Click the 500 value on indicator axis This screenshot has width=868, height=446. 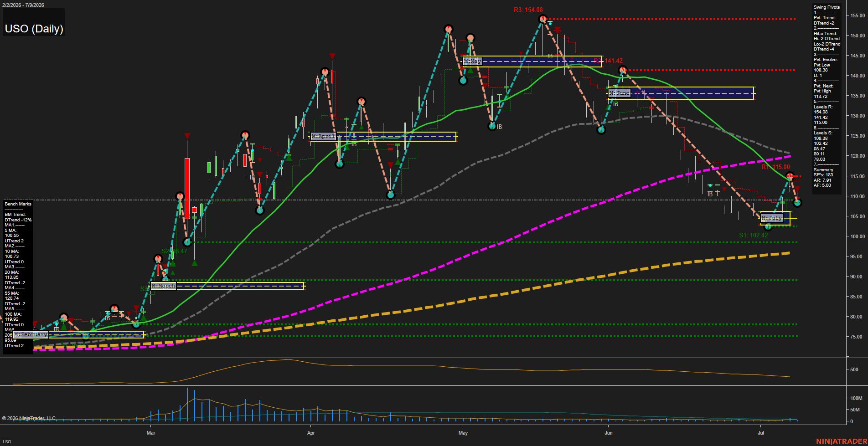click(x=854, y=369)
